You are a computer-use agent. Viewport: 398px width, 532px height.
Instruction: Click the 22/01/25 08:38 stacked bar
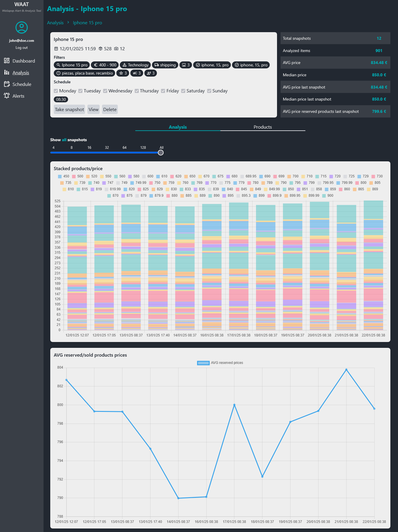tap(373, 265)
